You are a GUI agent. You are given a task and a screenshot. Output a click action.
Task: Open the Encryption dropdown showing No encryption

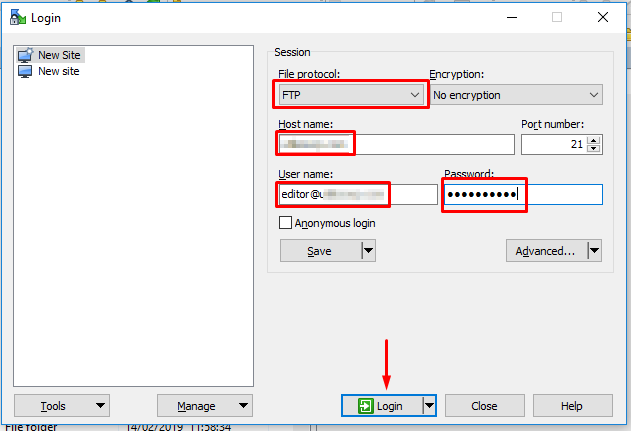pyautogui.click(x=516, y=95)
